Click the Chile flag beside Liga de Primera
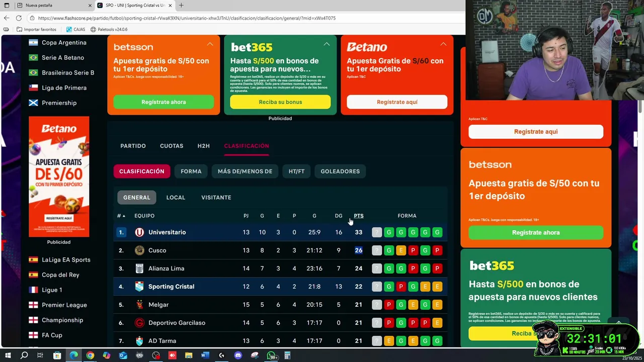 [33, 88]
